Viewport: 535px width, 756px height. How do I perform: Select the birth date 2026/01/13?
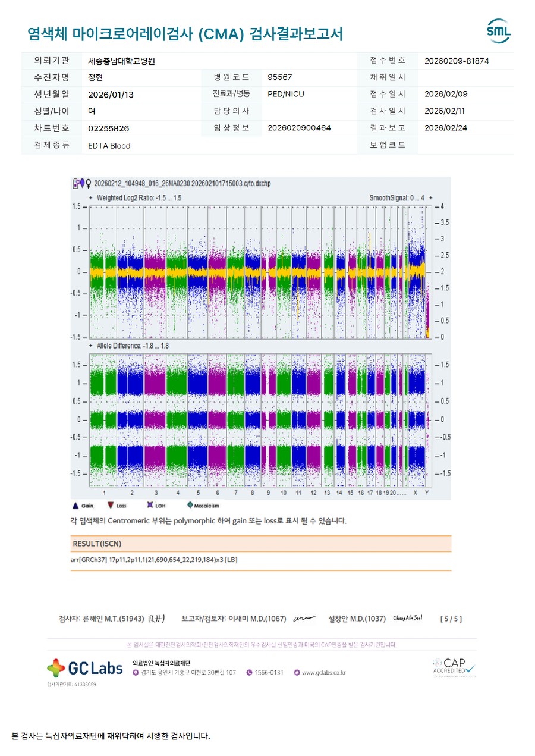[x=111, y=95]
